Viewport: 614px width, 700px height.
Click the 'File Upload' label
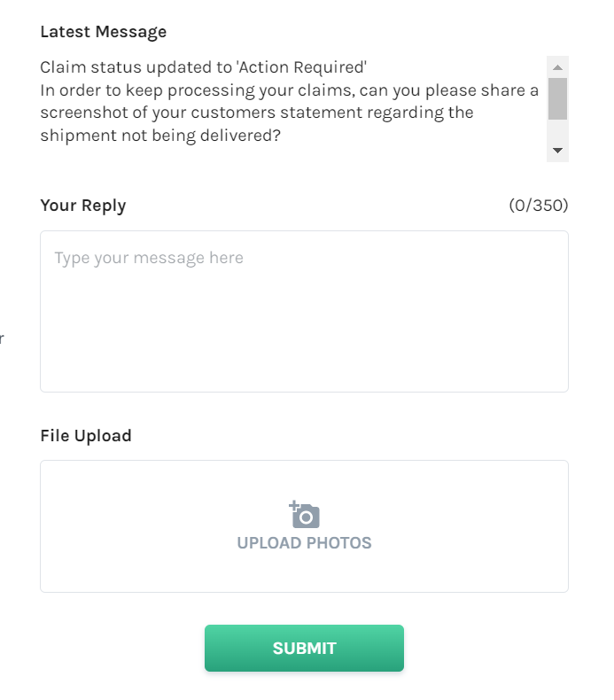(86, 436)
